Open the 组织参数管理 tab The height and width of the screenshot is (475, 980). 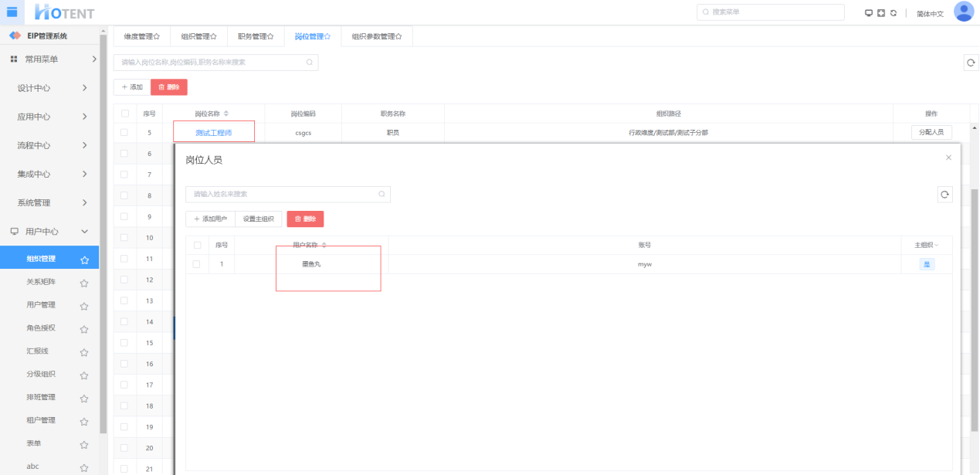[x=376, y=36]
